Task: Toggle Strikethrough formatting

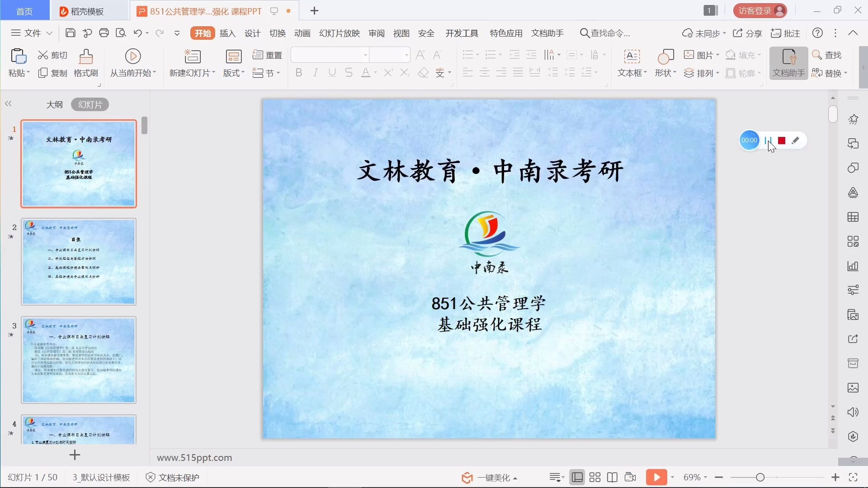Action: pos(349,73)
